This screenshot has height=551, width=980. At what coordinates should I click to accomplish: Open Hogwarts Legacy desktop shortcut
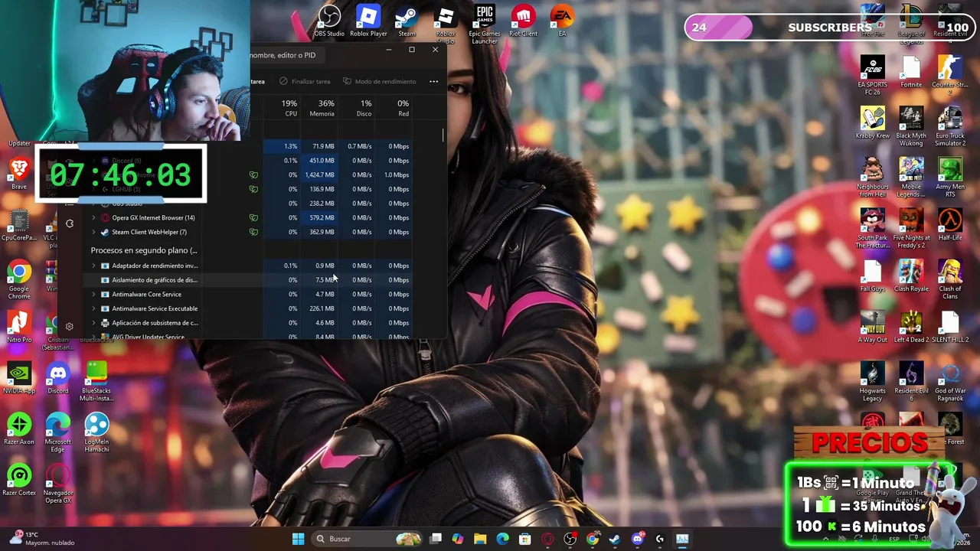[873, 382]
